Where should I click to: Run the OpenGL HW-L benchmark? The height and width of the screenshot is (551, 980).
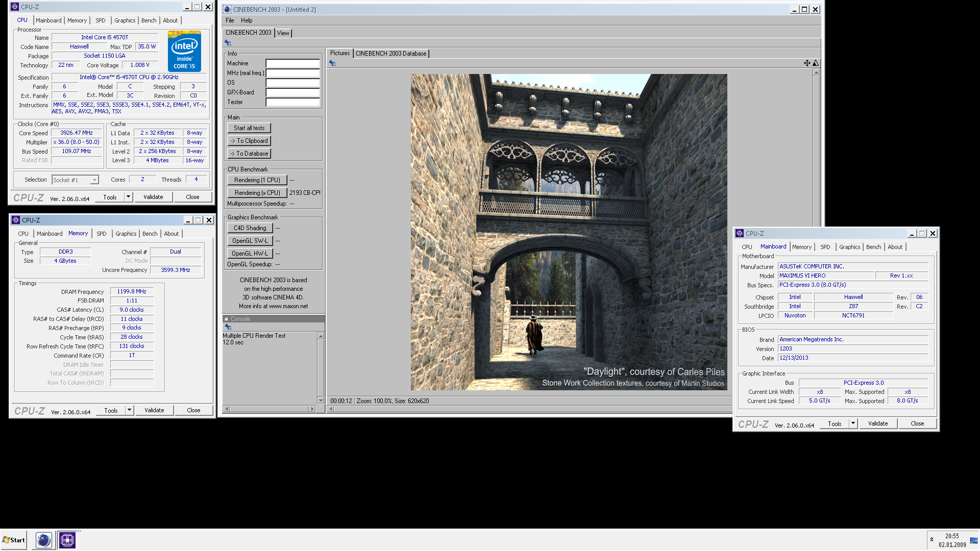250,254
